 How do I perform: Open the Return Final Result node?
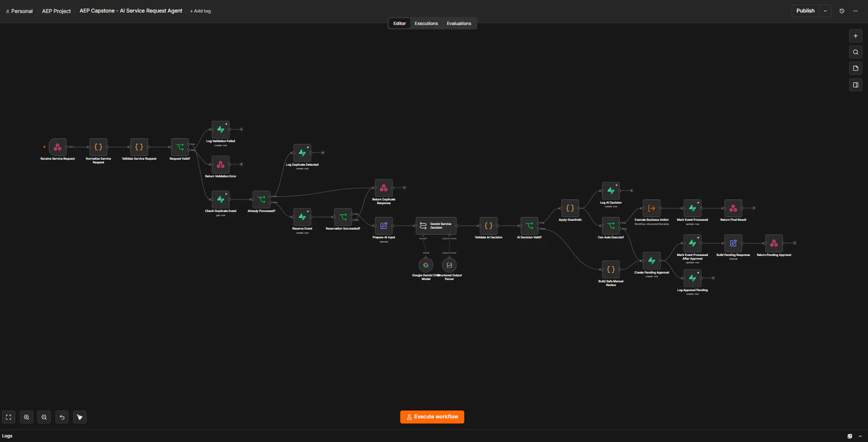(733, 208)
